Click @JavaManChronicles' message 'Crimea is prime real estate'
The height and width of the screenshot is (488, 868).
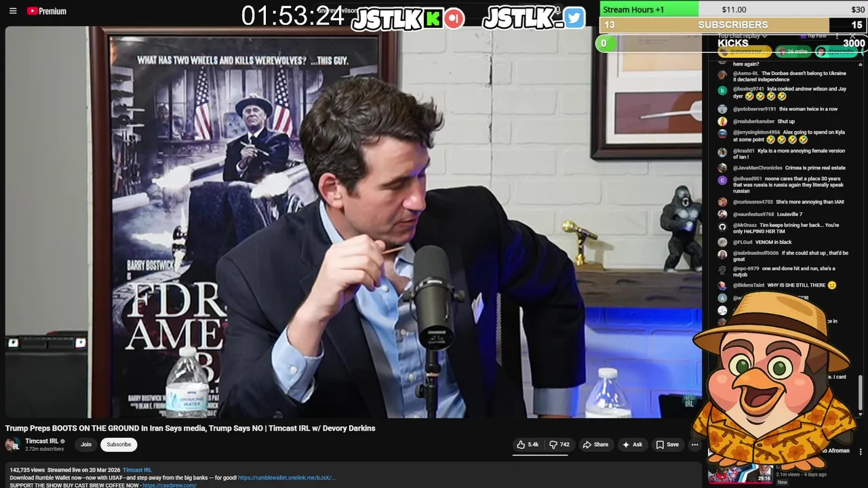pyautogui.click(x=815, y=168)
